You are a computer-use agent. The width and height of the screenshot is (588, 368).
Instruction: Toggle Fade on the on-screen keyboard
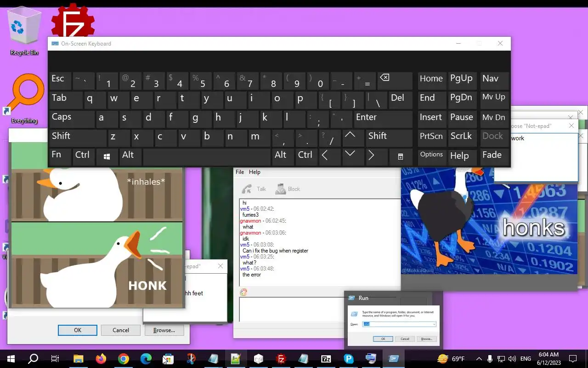[x=494, y=156]
